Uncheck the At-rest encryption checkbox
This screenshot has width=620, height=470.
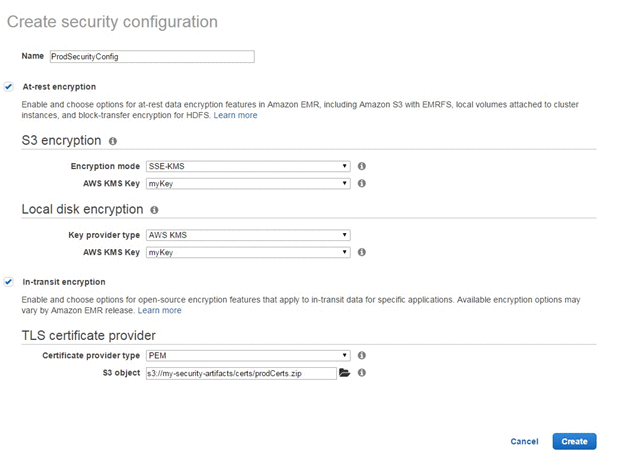point(8,87)
